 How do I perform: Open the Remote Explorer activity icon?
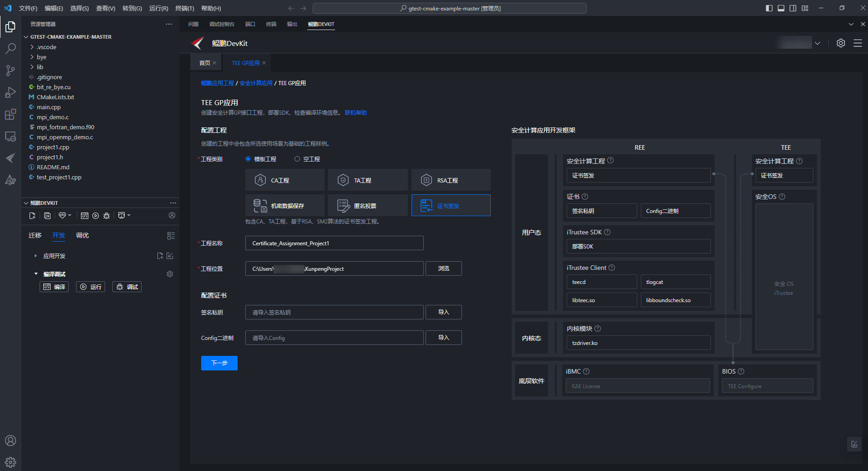coord(10,136)
